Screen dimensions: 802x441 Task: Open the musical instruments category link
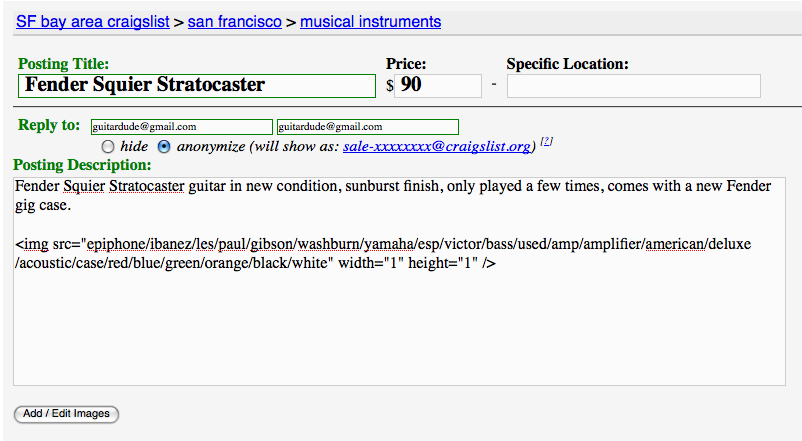[370, 22]
